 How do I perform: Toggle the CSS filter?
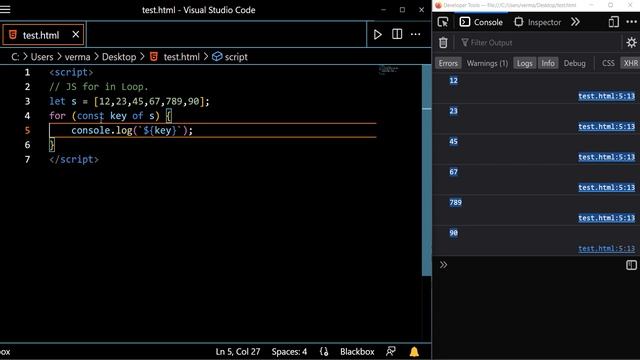click(x=608, y=63)
